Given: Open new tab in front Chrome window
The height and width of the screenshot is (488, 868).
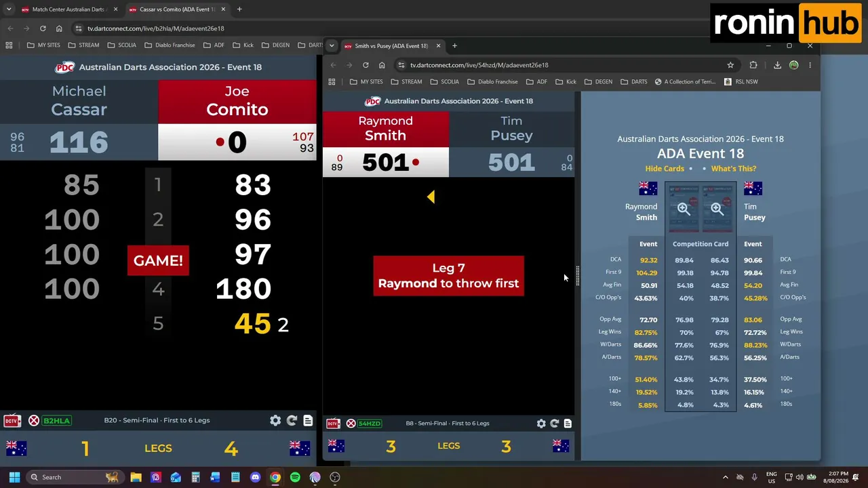Looking at the screenshot, I should click(x=454, y=46).
